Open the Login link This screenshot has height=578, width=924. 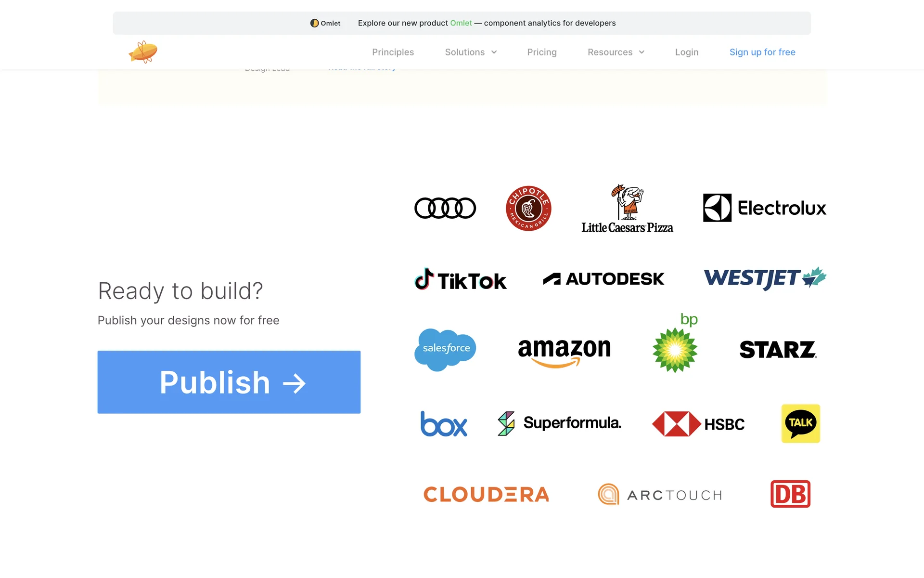(686, 52)
